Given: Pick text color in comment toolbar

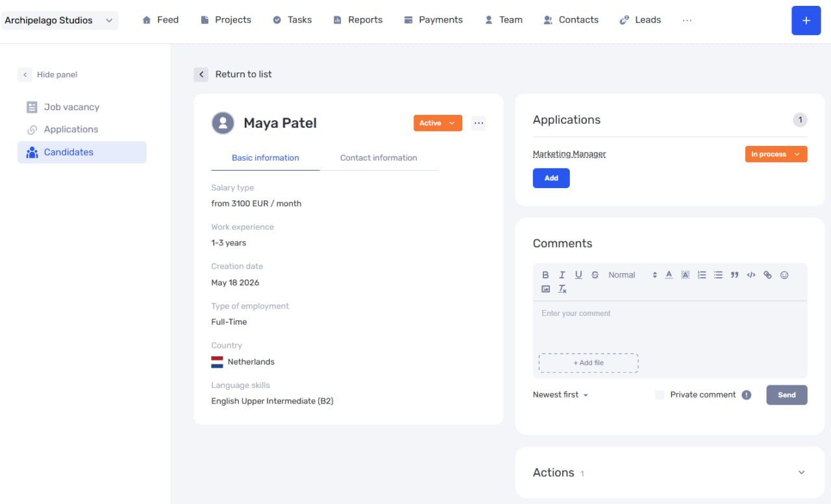Looking at the screenshot, I should tap(669, 275).
